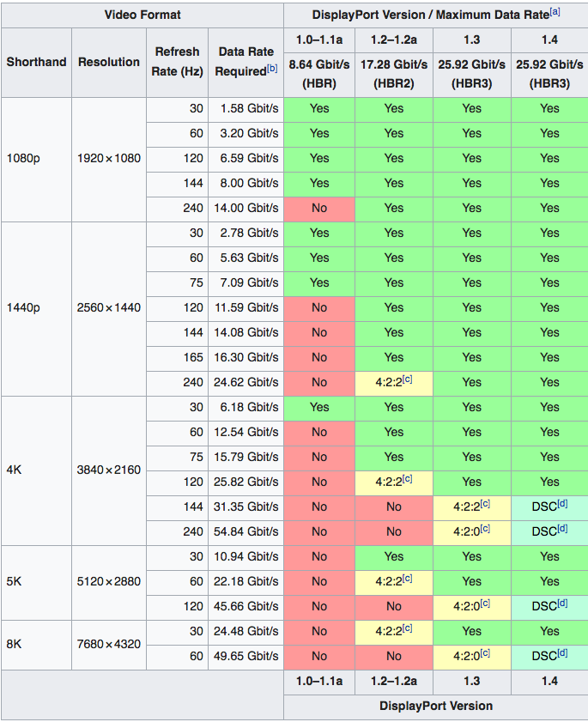Click the '14.00 Gbit/s' data rate cell

(246, 209)
